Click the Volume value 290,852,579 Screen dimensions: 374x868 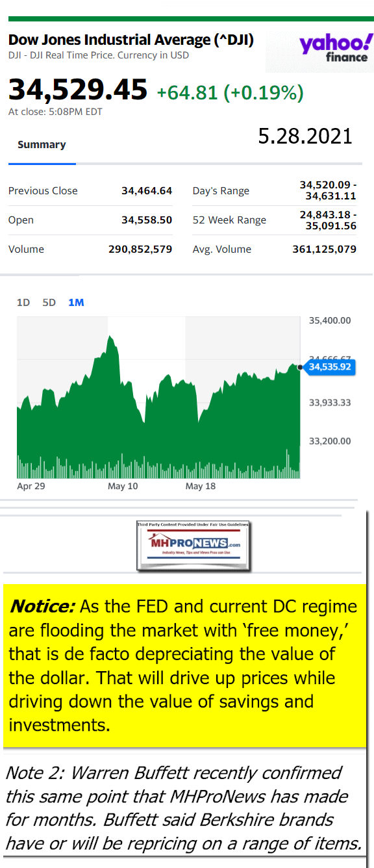click(140, 249)
